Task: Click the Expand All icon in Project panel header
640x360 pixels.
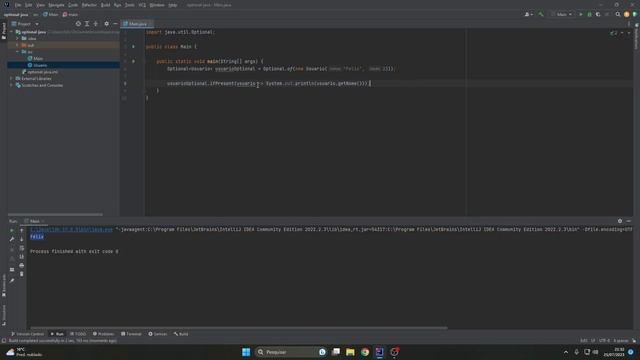Action: coord(87,24)
